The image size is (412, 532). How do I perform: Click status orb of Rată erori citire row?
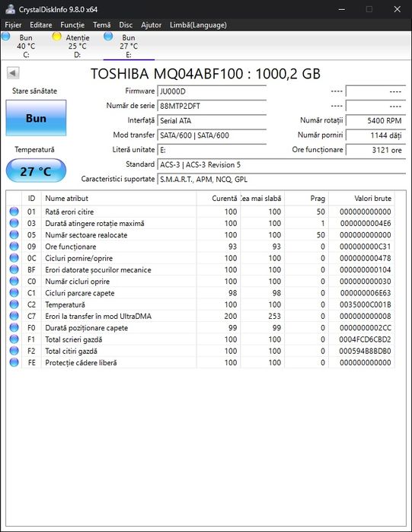[14, 212]
